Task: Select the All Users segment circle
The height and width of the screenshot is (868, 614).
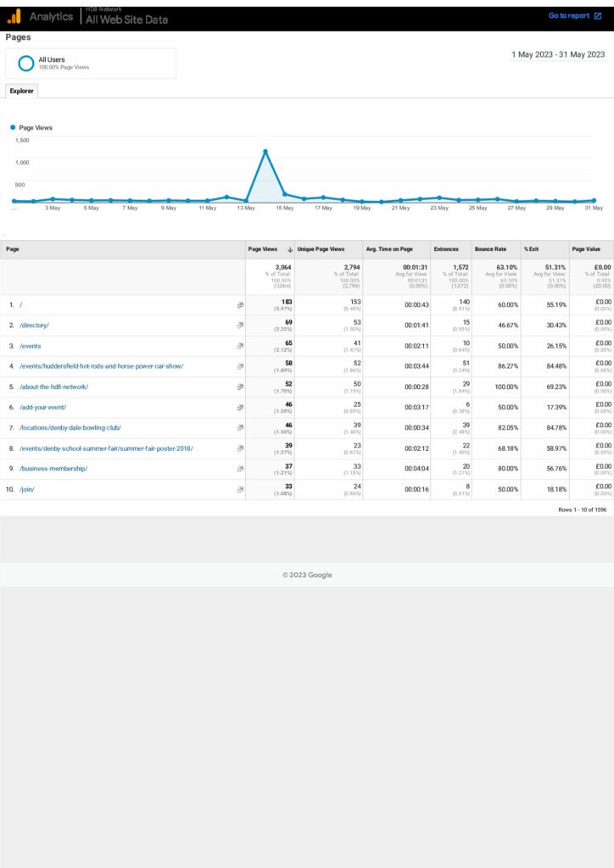Action: [26, 64]
